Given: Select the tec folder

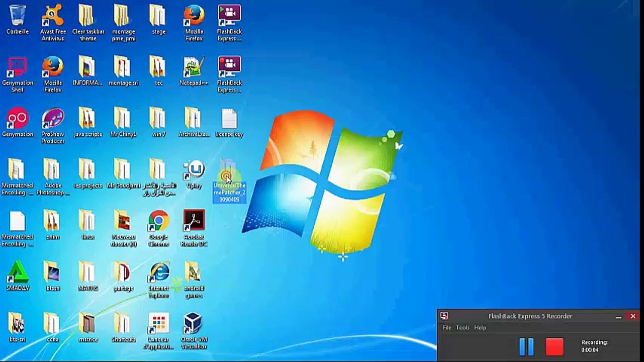Looking at the screenshot, I should point(158,70).
